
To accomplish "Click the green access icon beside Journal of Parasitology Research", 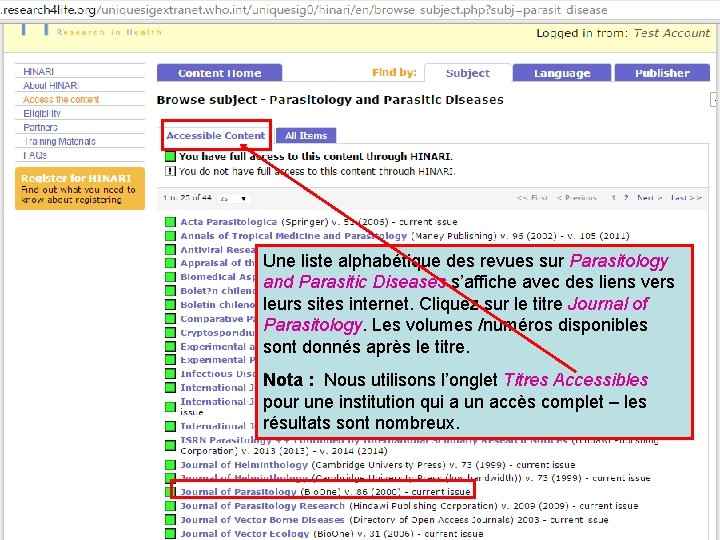I will tap(170, 506).
